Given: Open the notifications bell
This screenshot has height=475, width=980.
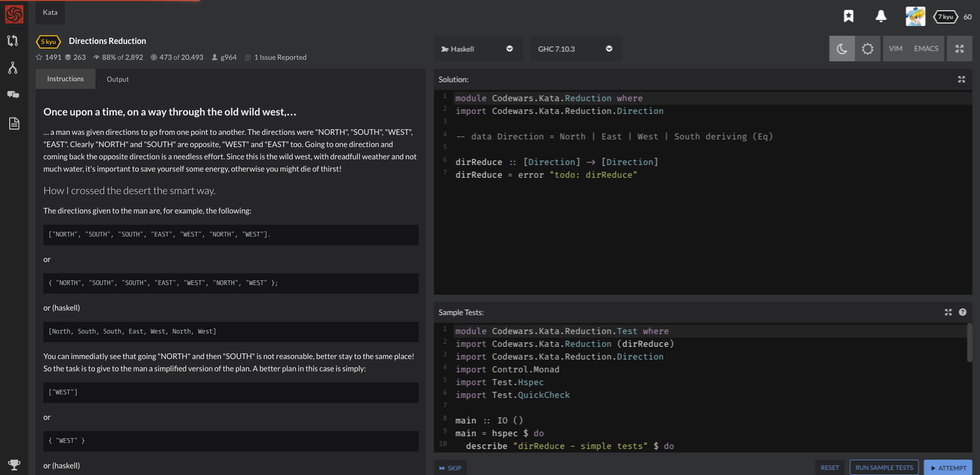Looking at the screenshot, I should coord(880,16).
